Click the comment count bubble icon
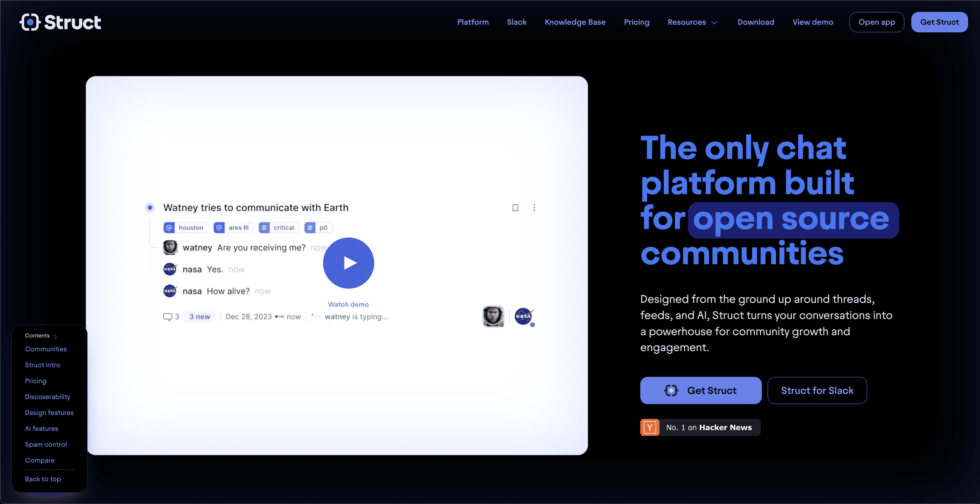 coord(167,317)
